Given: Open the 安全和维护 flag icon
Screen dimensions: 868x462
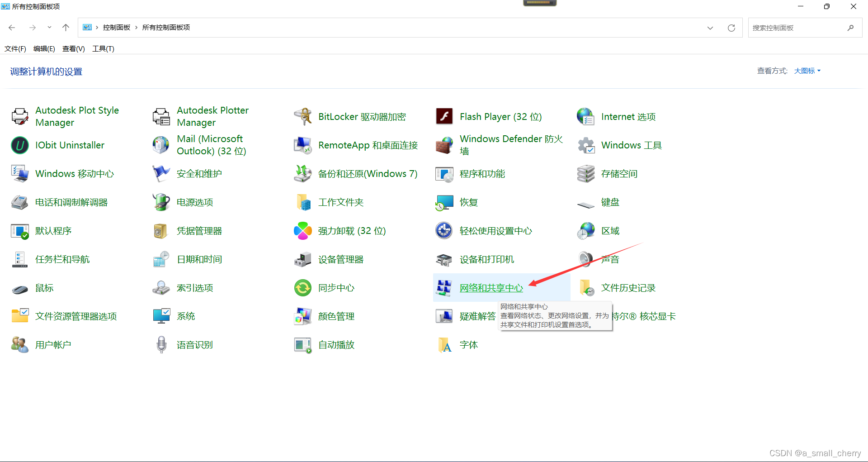Looking at the screenshot, I should 161,174.
